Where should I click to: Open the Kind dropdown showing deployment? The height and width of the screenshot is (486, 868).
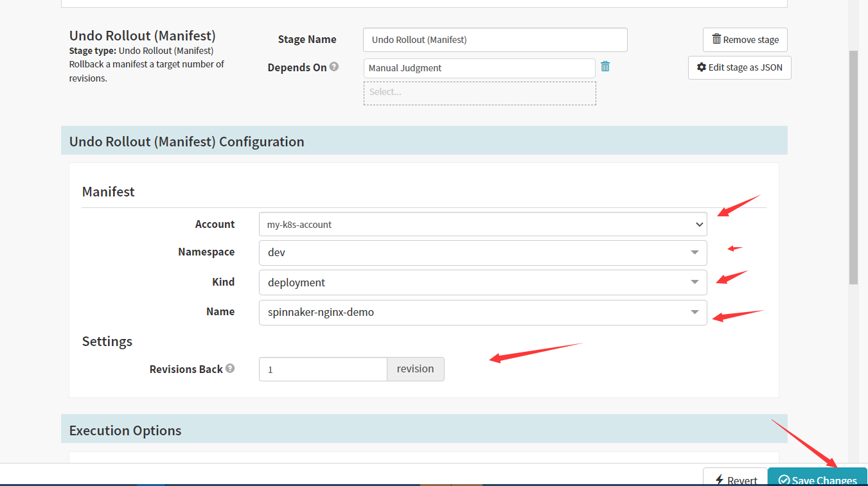coord(483,282)
